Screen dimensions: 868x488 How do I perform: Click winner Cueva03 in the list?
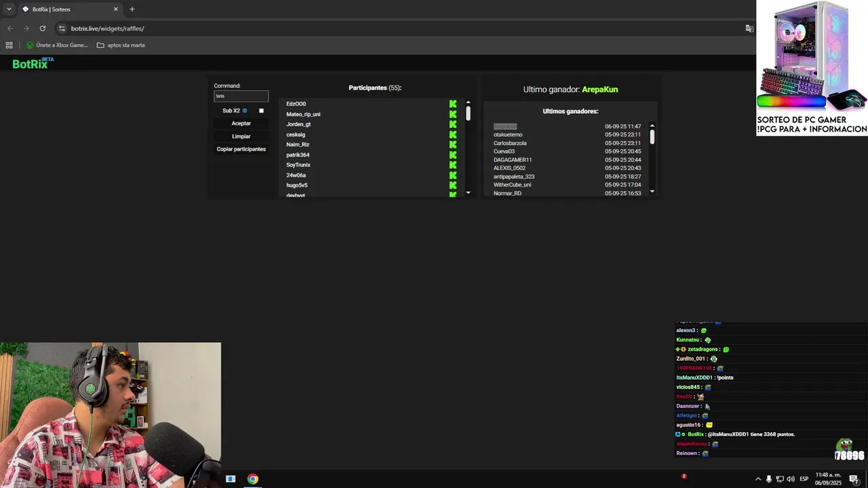pyautogui.click(x=504, y=151)
